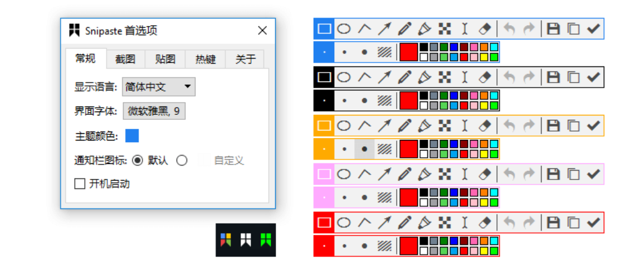Click Save floppy icon in black-themed toolbar

(554, 77)
